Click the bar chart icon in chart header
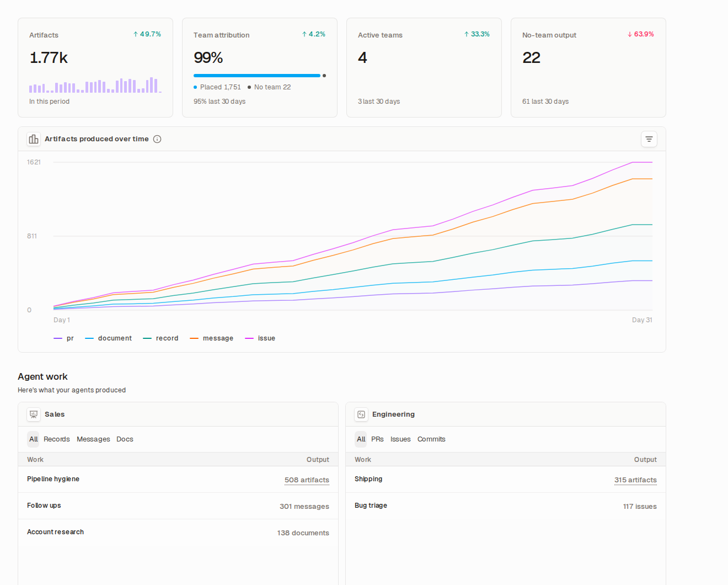728x585 pixels. pos(34,139)
